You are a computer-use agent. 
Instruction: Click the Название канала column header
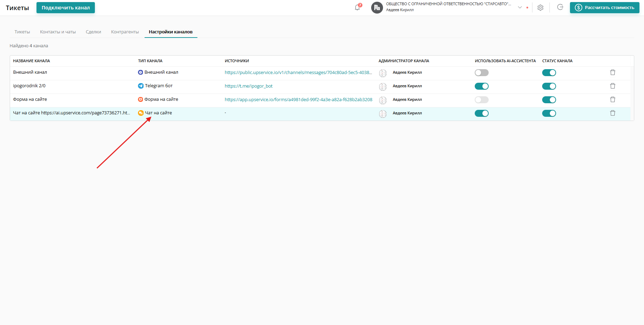(32, 61)
